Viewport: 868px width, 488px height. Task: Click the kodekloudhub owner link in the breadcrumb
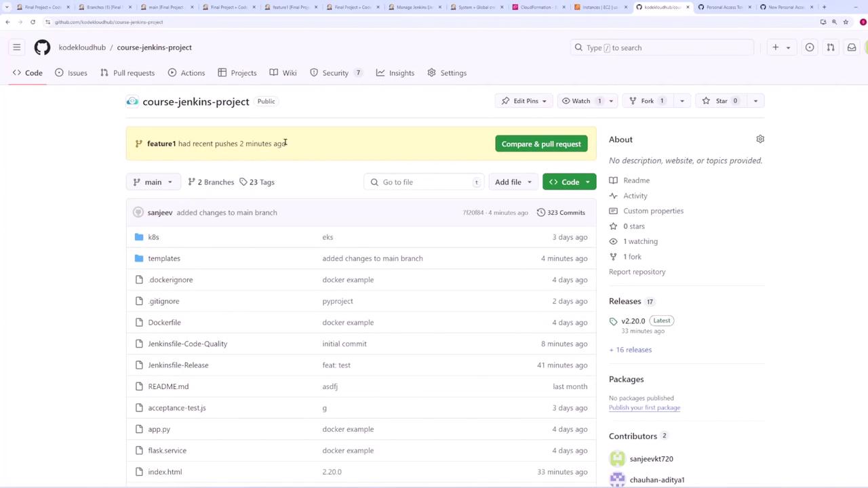[x=82, y=47]
